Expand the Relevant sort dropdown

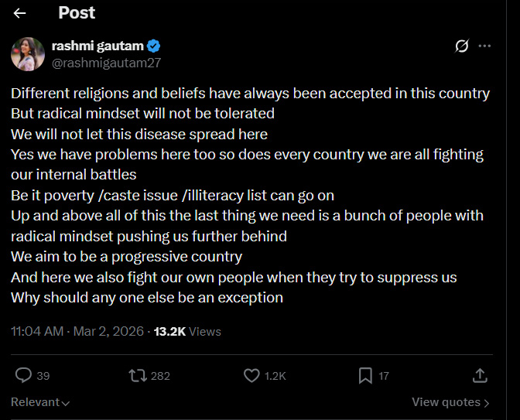[40, 402]
